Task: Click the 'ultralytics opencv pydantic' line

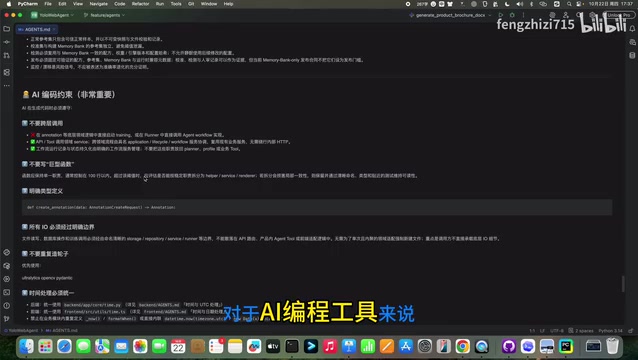Action: point(47,278)
